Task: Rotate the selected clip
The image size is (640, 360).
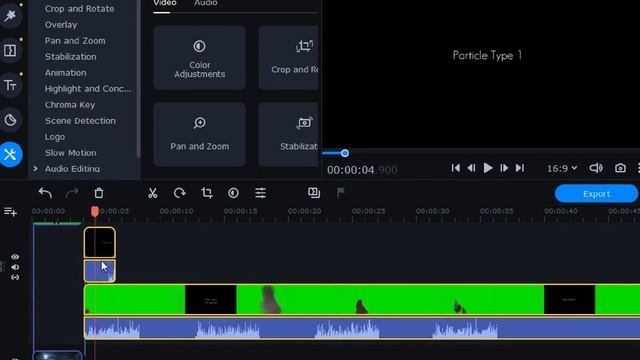Action: click(x=180, y=193)
